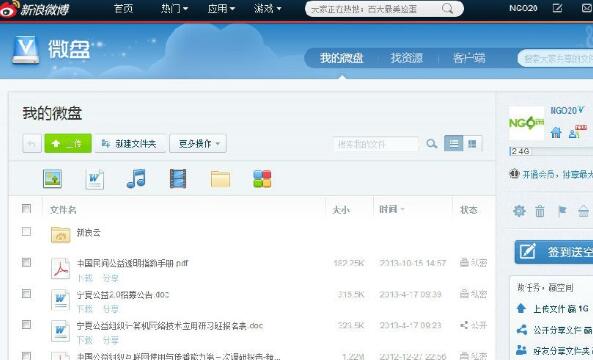
Task: Select the 我的微盘 tab
Action: 342,58
